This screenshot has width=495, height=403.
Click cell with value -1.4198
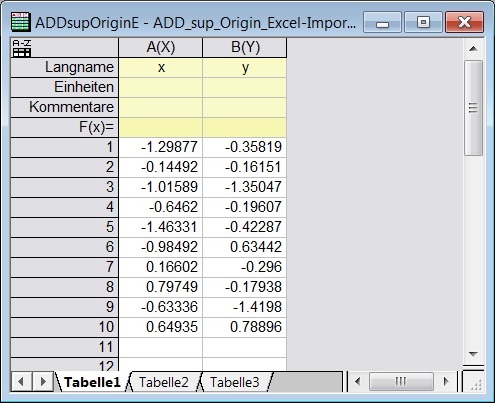point(245,307)
